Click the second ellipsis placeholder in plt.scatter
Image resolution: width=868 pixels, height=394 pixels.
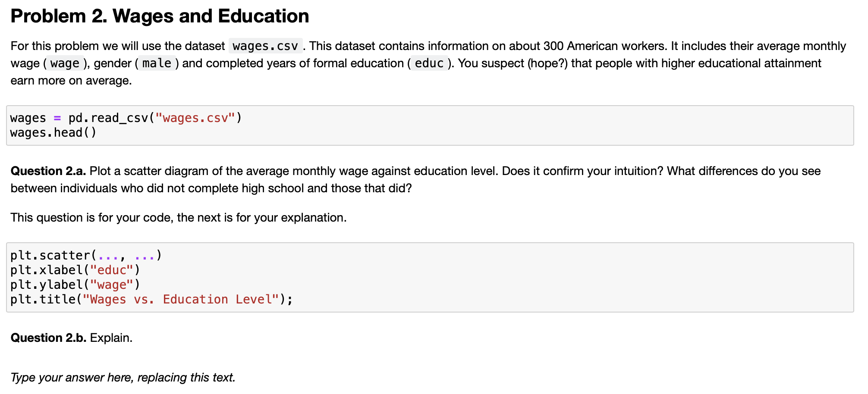pyautogui.click(x=145, y=256)
